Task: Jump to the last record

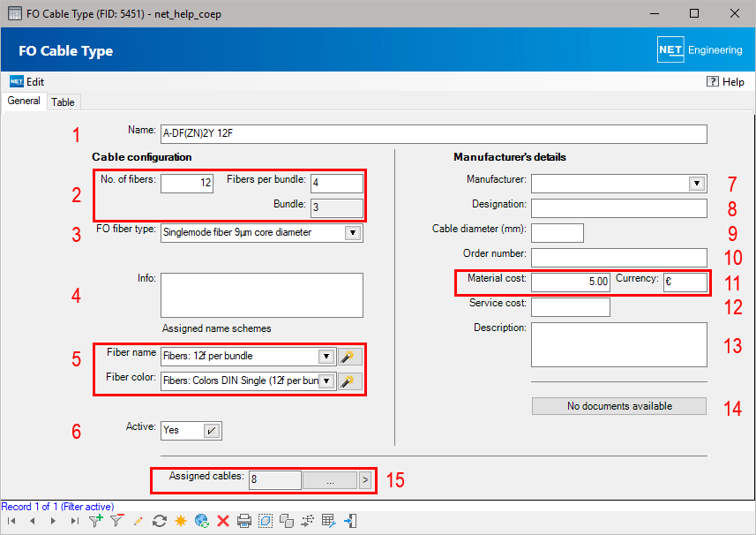Action: pyautogui.click(x=74, y=521)
